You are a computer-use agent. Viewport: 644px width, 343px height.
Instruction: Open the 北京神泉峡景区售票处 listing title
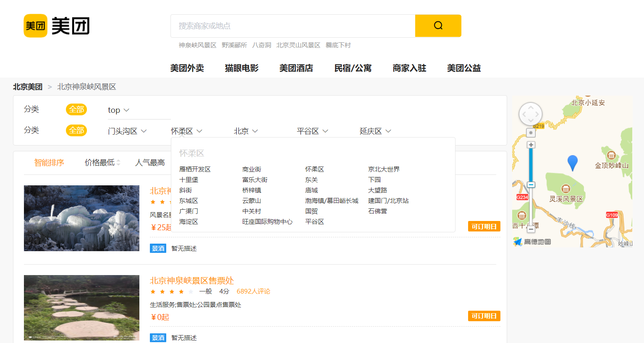(192, 280)
